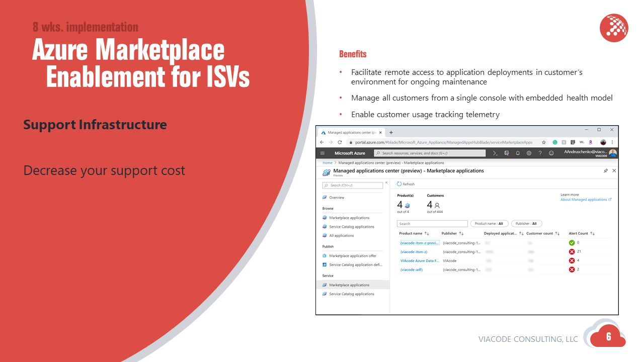Screen dimensions: 644x362
Task: Select Marketplace applications under Service
Action: pyautogui.click(x=353, y=285)
